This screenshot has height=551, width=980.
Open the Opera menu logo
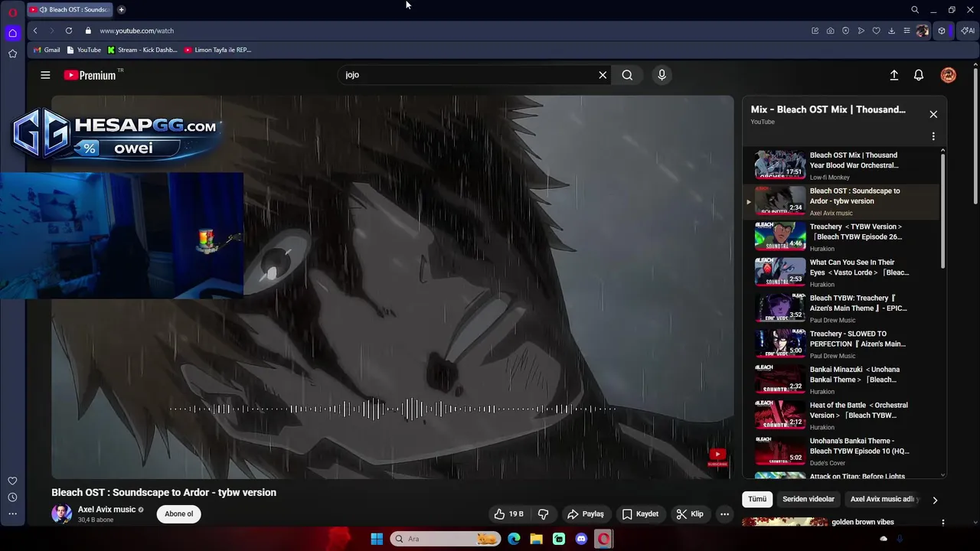[x=12, y=12]
